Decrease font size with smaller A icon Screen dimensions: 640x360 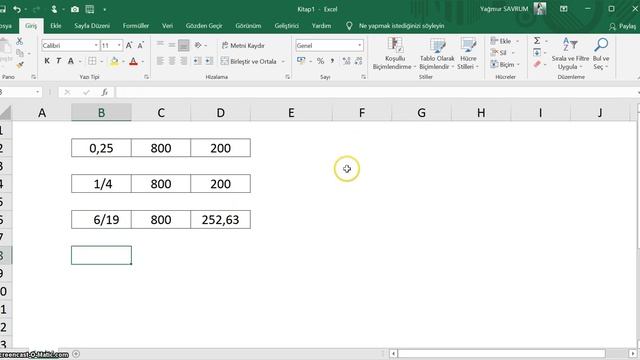[140, 45]
